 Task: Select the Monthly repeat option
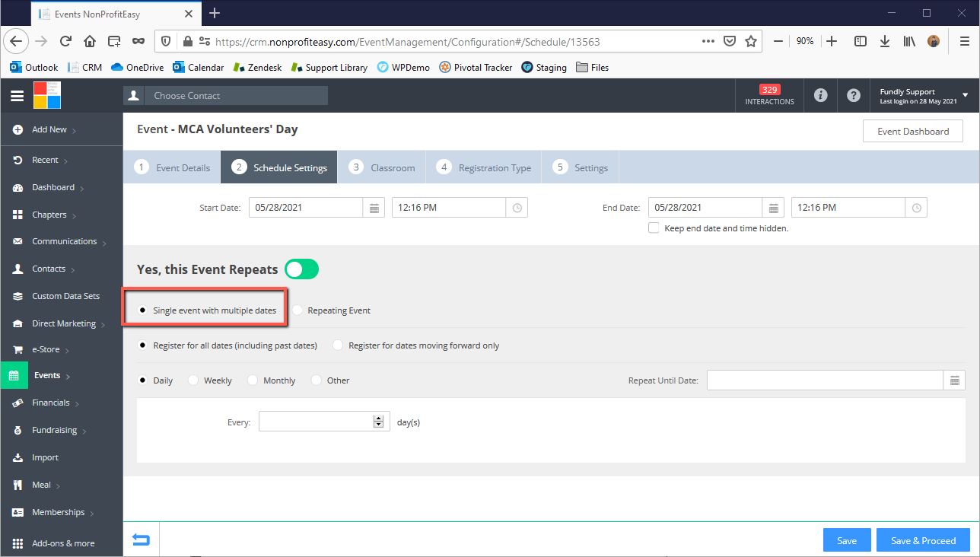point(253,380)
